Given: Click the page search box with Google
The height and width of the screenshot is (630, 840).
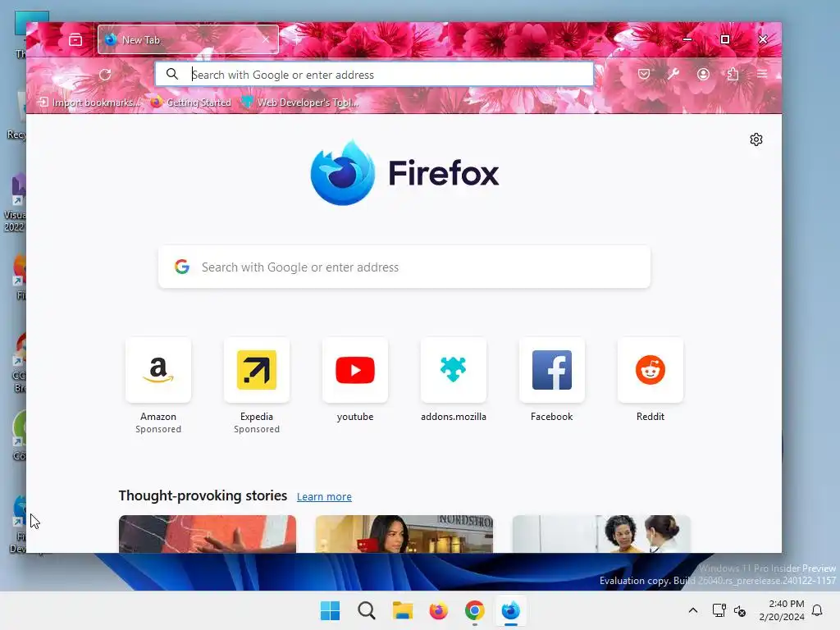Looking at the screenshot, I should (404, 267).
